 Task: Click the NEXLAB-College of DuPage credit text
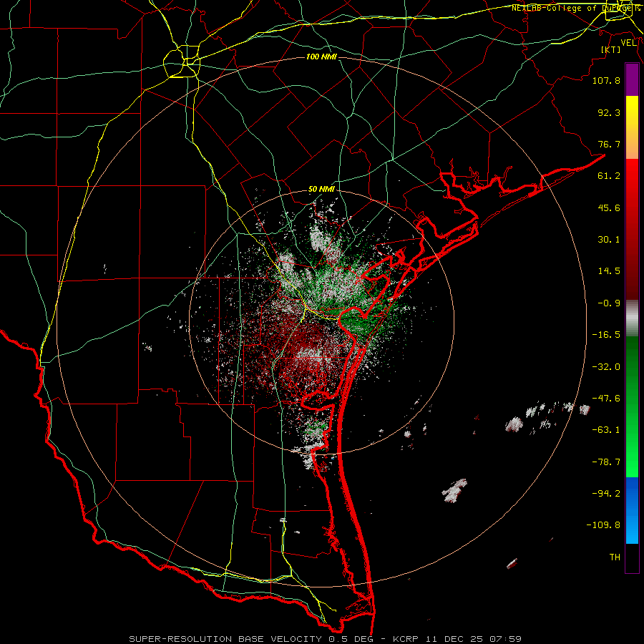(x=576, y=8)
